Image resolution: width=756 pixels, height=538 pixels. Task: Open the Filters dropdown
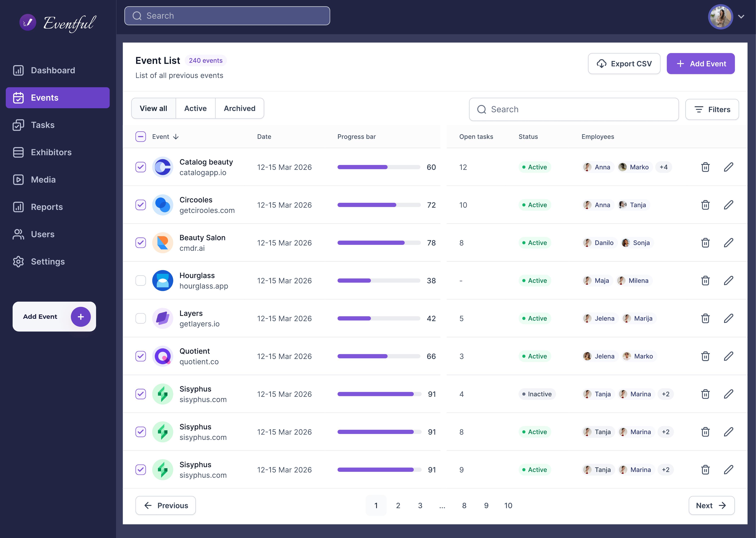(712, 109)
